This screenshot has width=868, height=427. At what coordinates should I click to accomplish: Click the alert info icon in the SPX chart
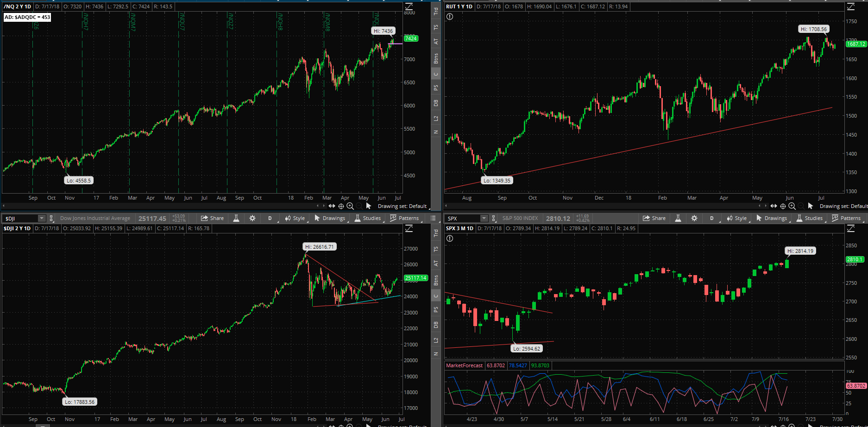coord(450,239)
